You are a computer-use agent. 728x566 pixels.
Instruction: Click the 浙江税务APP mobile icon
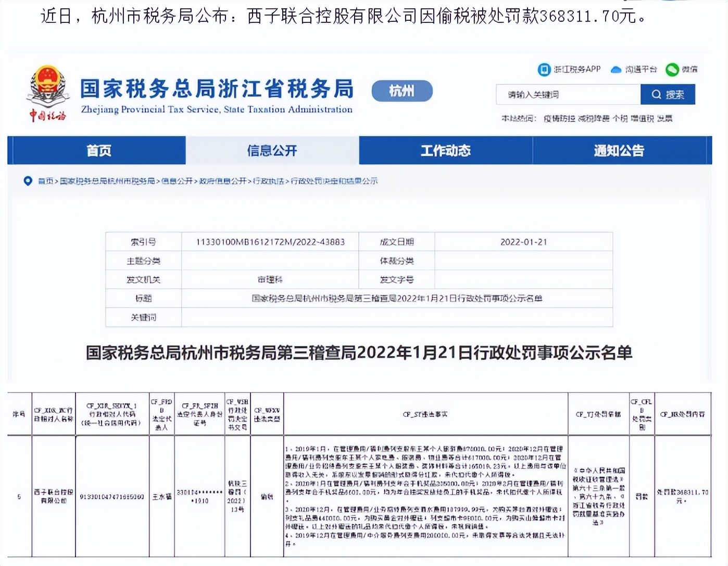545,69
